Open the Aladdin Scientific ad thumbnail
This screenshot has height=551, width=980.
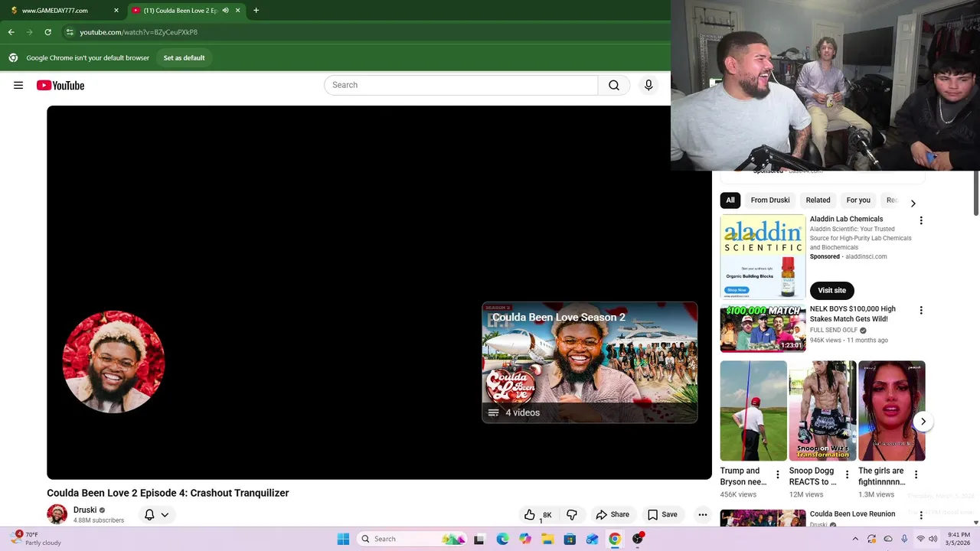click(763, 257)
